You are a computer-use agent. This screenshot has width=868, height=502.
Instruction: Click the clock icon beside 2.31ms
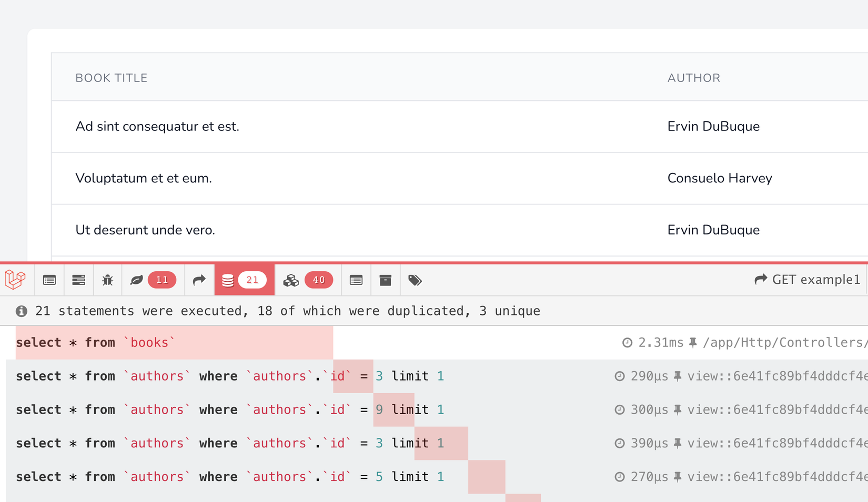(627, 343)
